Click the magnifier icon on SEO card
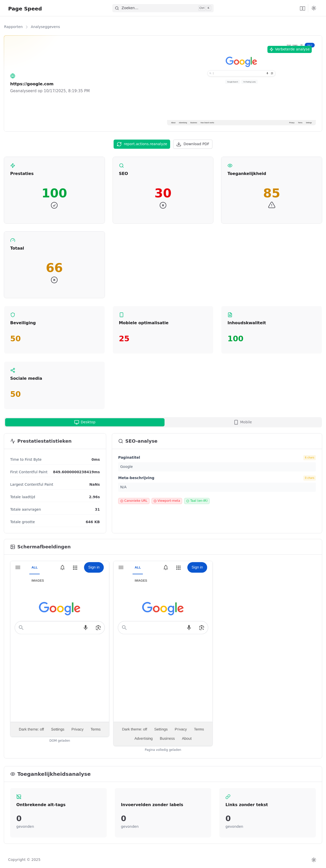 (121, 166)
